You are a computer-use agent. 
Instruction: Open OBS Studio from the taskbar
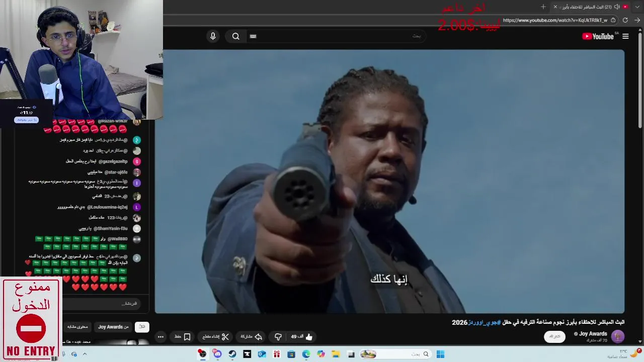(202, 354)
